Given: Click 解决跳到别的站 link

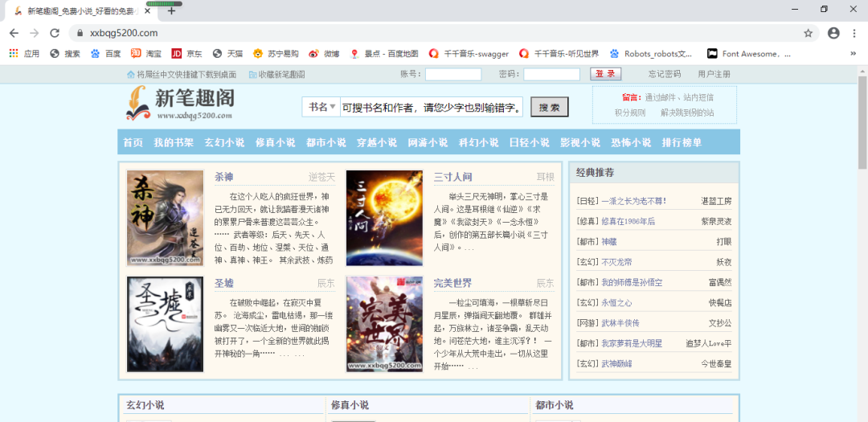Looking at the screenshot, I should pyautogui.click(x=687, y=113).
